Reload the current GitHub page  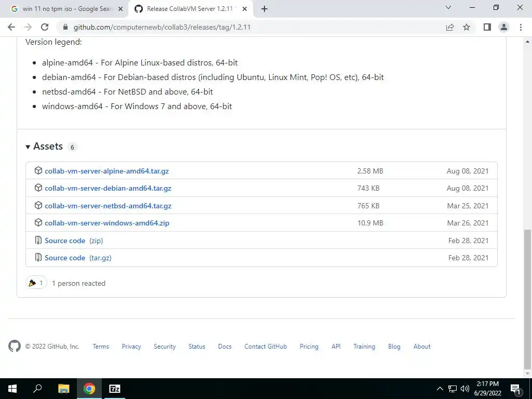click(x=45, y=27)
